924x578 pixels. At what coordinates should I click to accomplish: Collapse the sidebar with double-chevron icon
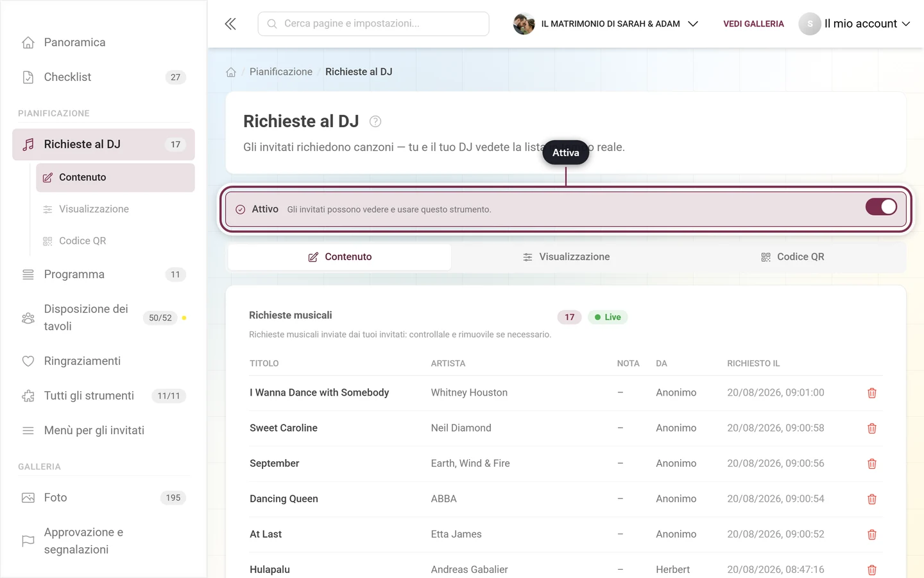pyautogui.click(x=230, y=24)
